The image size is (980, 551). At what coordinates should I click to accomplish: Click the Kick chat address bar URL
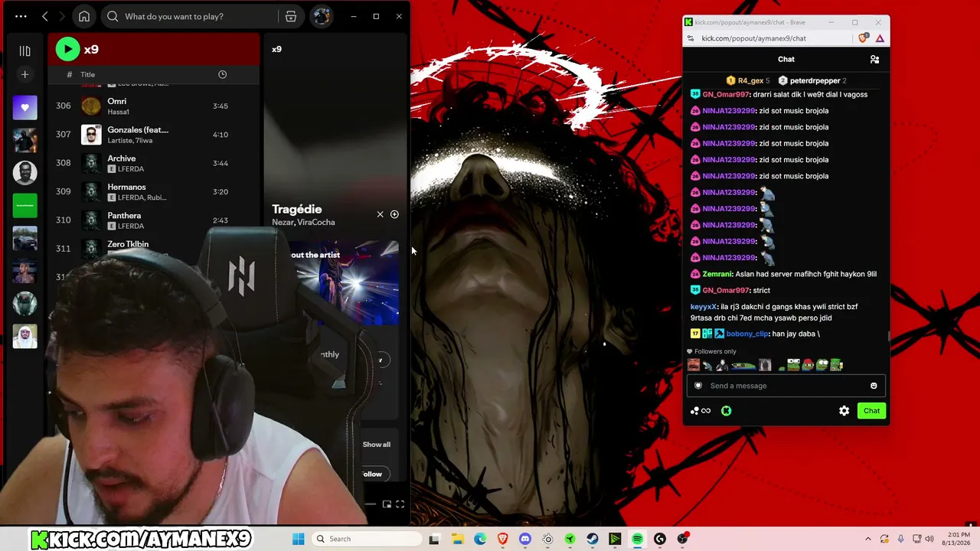coord(753,38)
